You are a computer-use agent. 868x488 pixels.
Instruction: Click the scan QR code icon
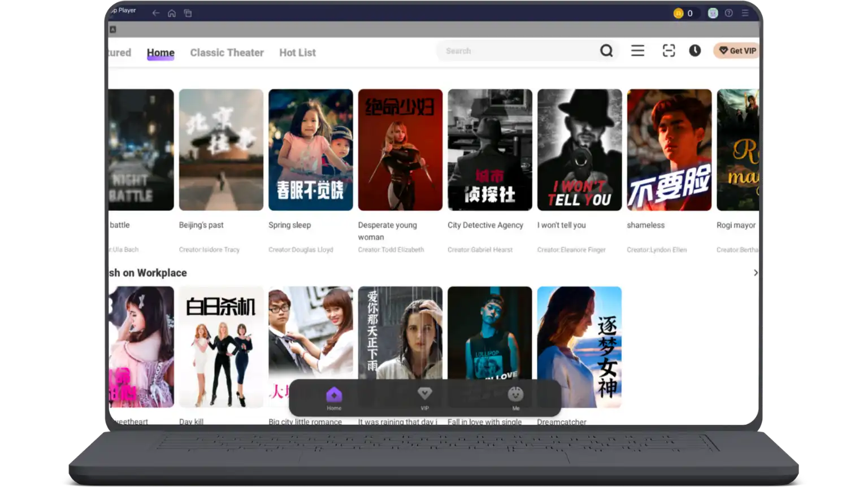pyautogui.click(x=669, y=51)
